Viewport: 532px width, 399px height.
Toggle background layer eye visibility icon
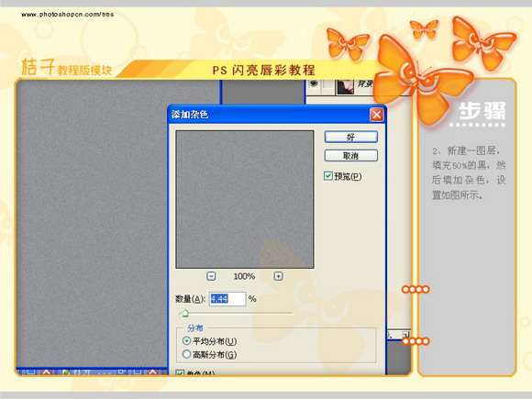pyautogui.click(x=314, y=83)
